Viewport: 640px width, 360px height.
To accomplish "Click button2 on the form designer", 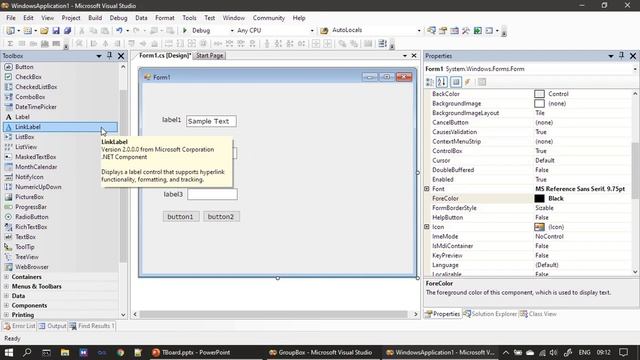I will coord(221,216).
